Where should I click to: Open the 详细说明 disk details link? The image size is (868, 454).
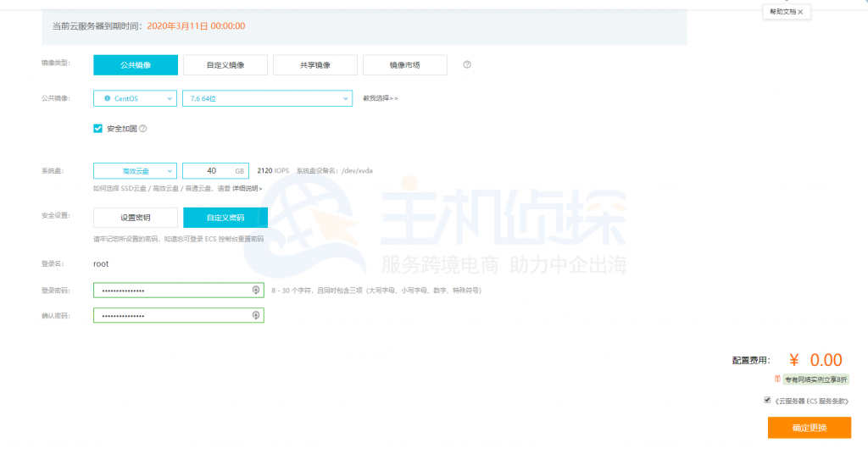[x=247, y=189]
